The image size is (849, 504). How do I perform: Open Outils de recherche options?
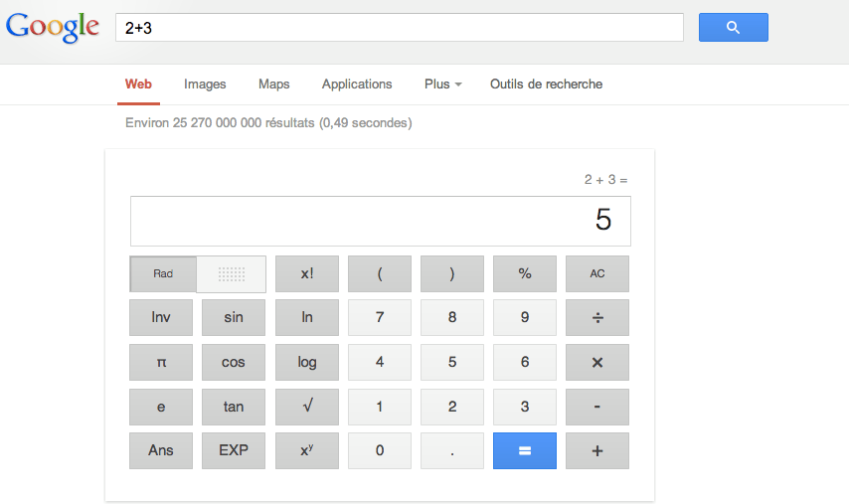click(546, 84)
